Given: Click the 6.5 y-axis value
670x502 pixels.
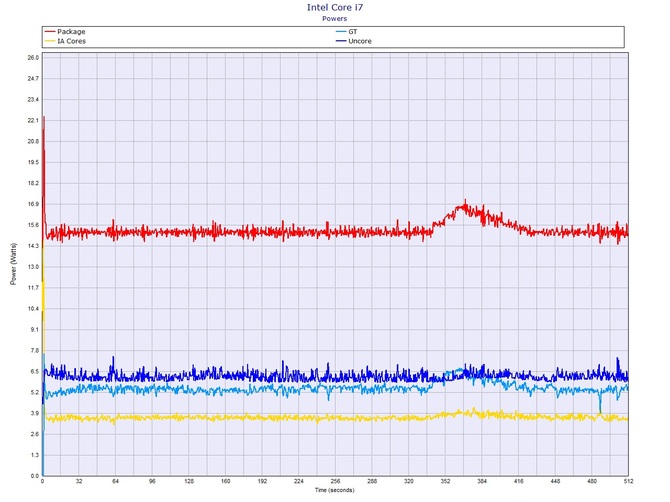Looking at the screenshot, I should pos(35,372).
